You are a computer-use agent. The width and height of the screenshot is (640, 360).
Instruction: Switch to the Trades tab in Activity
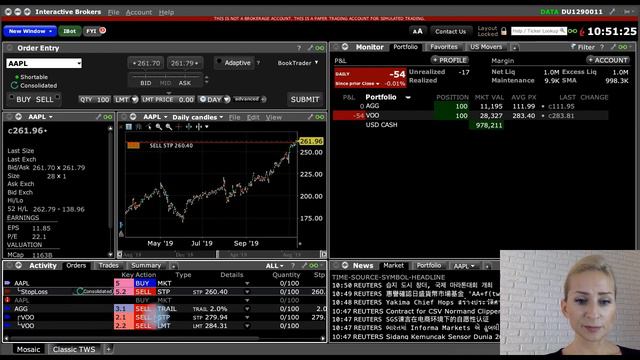pyautogui.click(x=109, y=265)
